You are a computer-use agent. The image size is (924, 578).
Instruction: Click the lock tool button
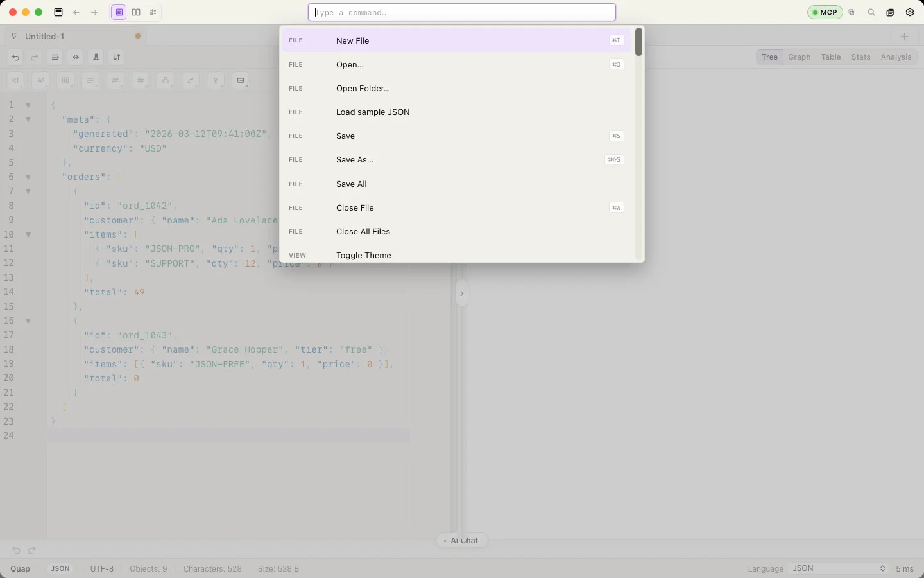166,80
